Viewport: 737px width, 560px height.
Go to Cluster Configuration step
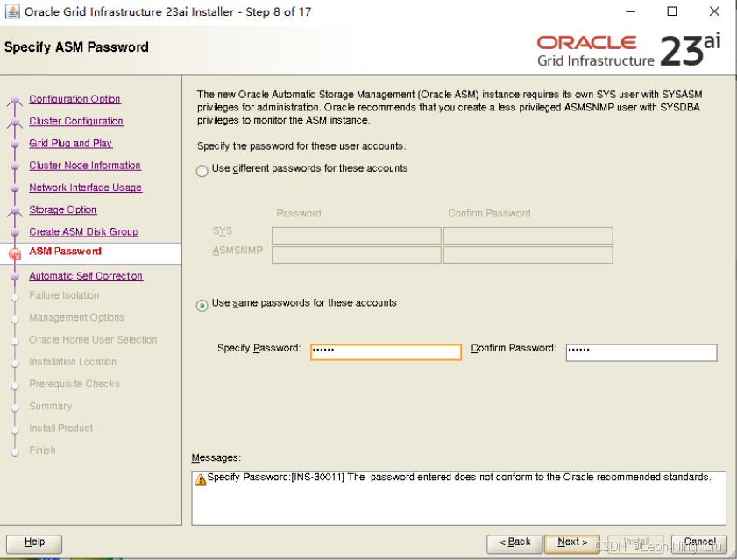[x=76, y=121]
